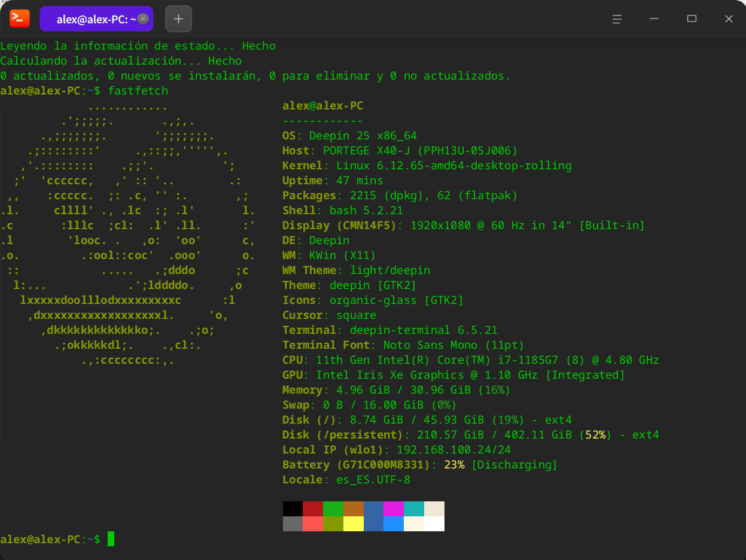Viewport: 746px width, 560px height.
Task: Click the pure white color swatch
Action: [x=434, y=524]
